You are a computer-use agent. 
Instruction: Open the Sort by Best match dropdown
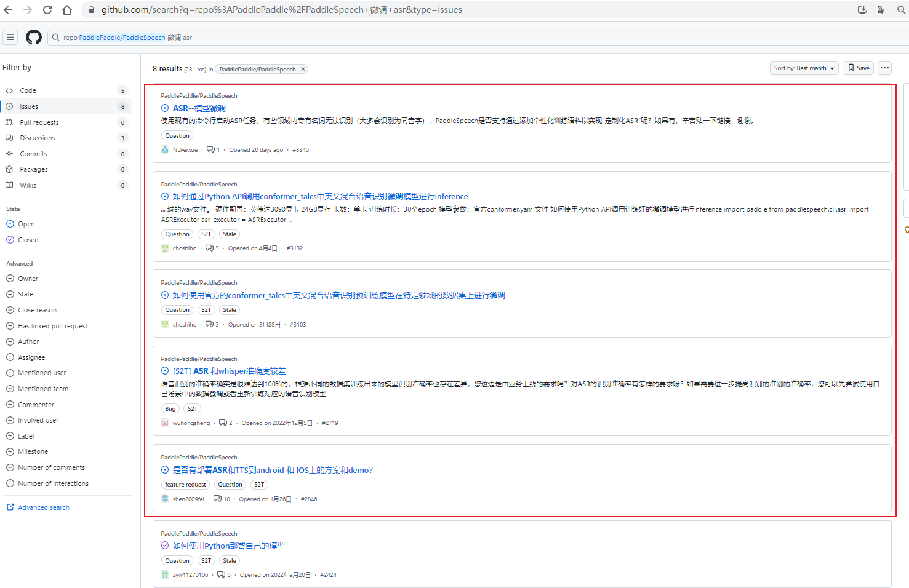[804, 68]
